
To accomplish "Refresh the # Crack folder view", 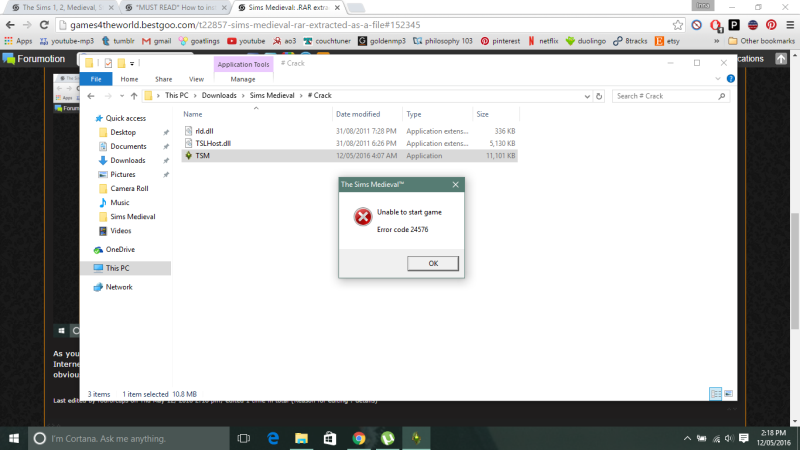I will 599,96.
